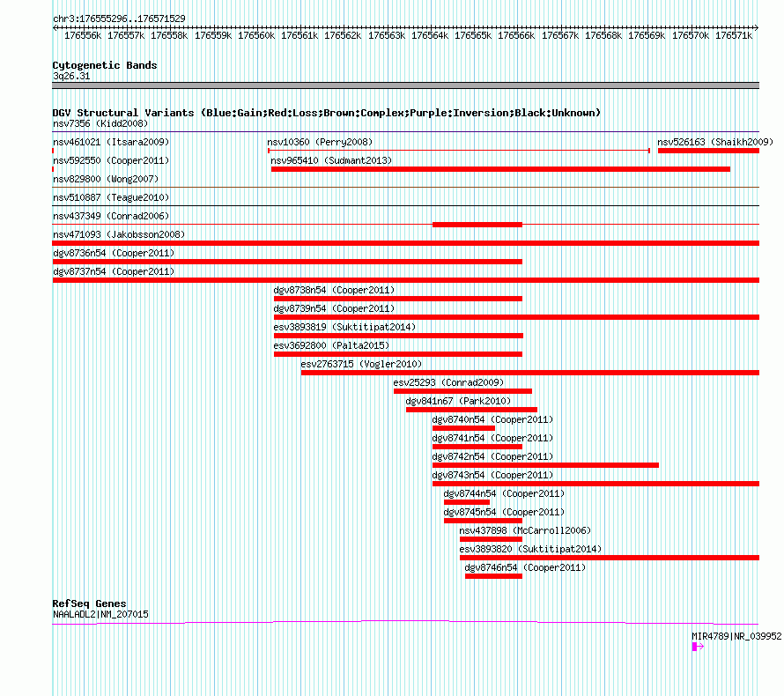Click the 176571k ruler tick label
784x696 pixels.
point(734,35)
